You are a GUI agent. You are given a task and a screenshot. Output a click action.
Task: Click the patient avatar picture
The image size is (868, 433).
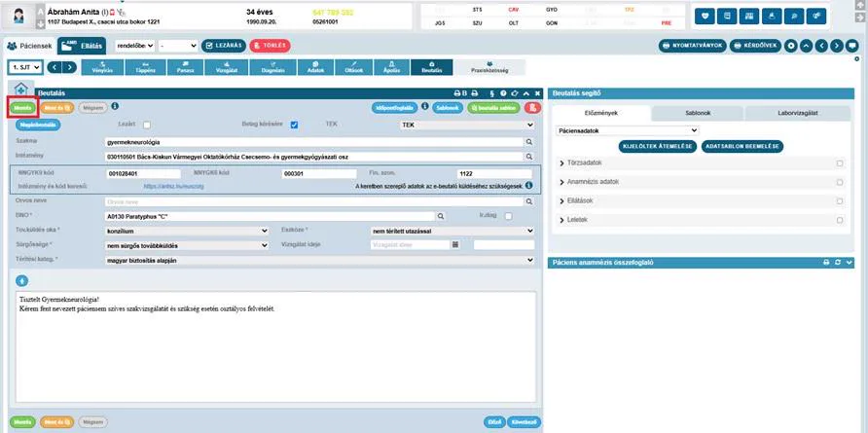(x=18, y=17)
